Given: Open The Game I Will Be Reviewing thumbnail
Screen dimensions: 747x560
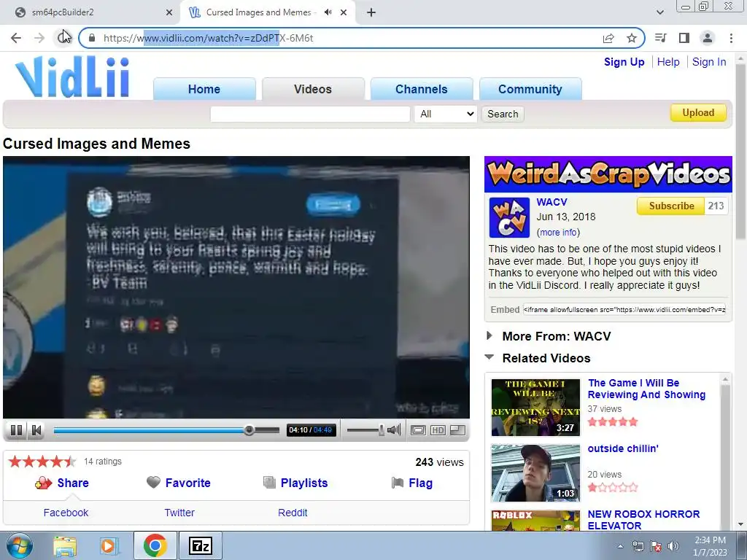Looking at the screenshot, I should (x=535, y=408).
